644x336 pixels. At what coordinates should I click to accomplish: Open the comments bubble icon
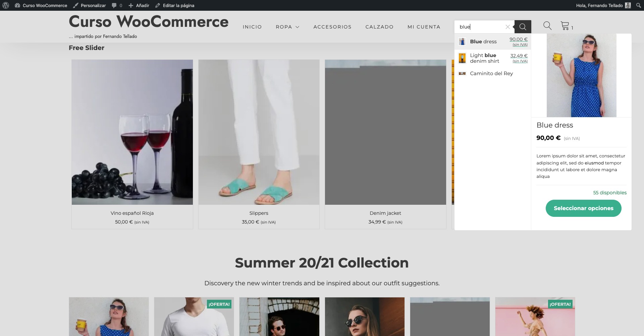pyautogui.click(x=114, y=5)
